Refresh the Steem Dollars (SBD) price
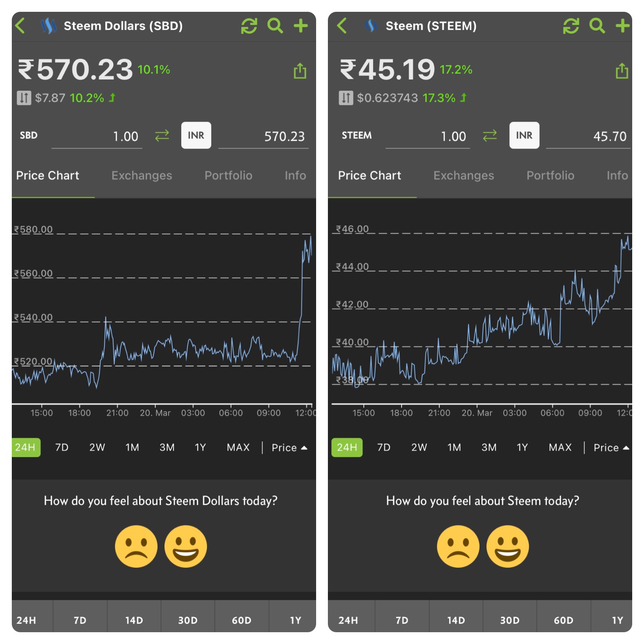 pyautogui.click(x=249, y=26)
